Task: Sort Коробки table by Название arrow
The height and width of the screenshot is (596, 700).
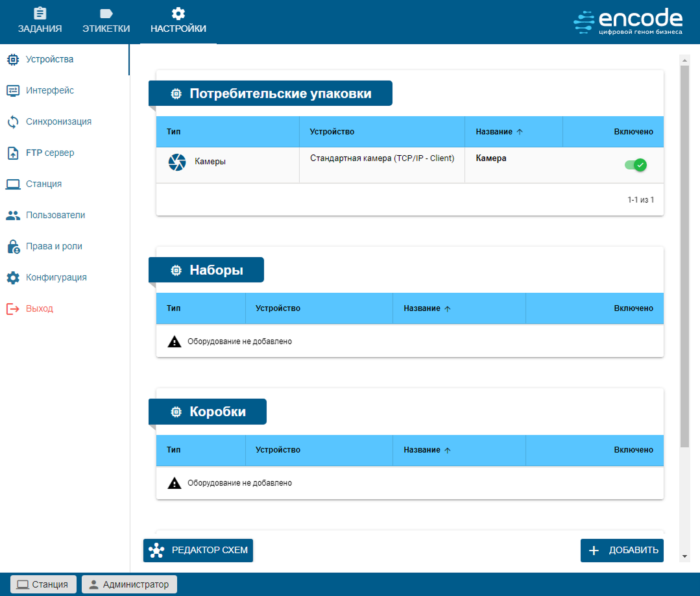Action: pos(447,451)
